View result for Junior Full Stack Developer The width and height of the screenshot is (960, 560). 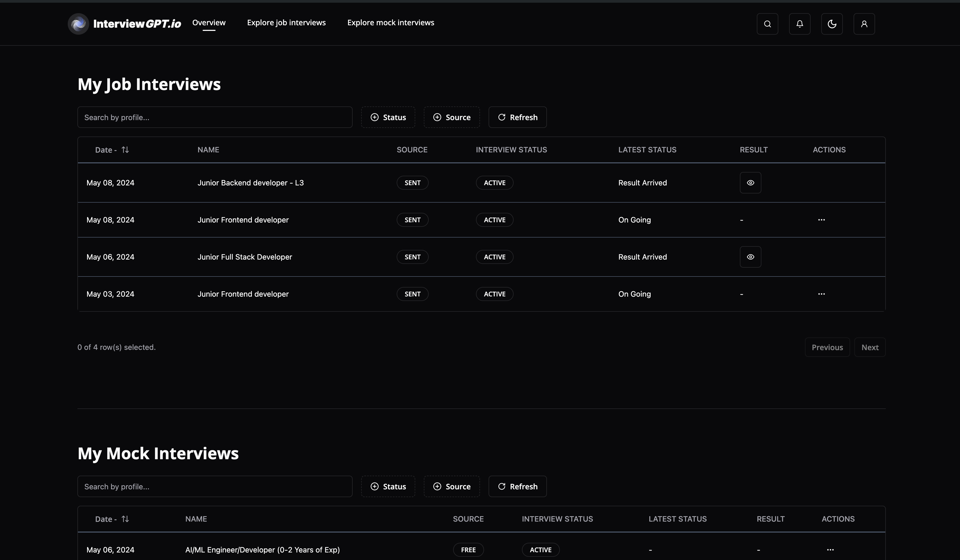pyautogui.click(x=750, y=257)
